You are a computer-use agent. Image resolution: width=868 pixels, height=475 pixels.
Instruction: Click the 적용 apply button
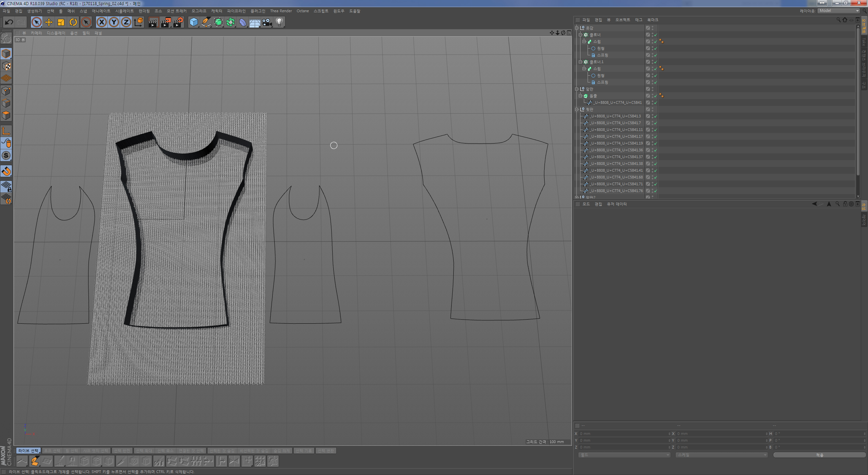(820, 455)
